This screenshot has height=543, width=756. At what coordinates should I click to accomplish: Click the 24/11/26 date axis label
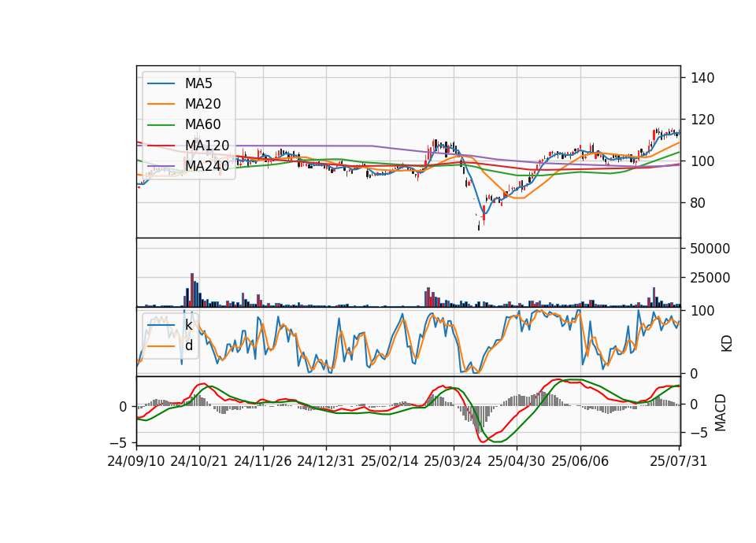tap(263, 461)
